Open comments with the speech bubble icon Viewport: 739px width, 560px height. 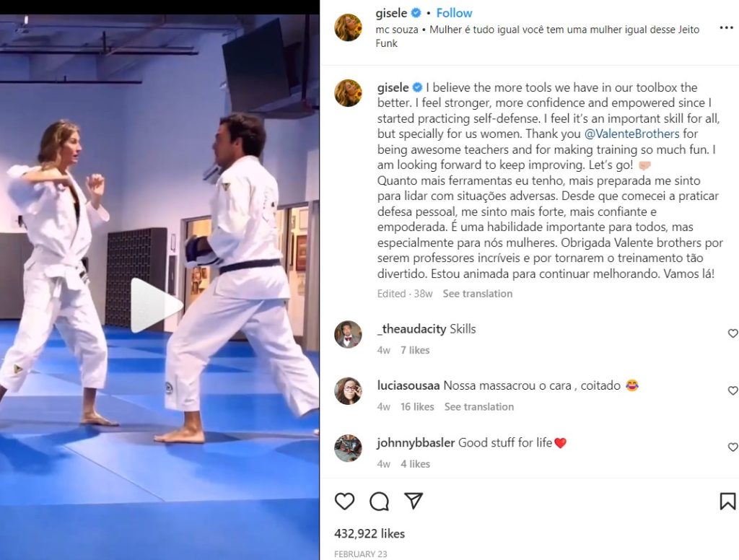pos(379,501)
